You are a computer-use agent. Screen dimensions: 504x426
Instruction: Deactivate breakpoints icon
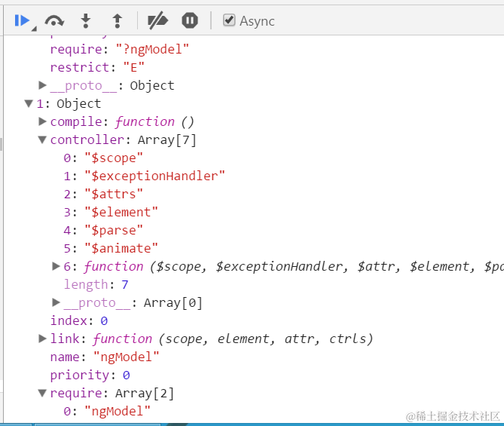point(157,21)
